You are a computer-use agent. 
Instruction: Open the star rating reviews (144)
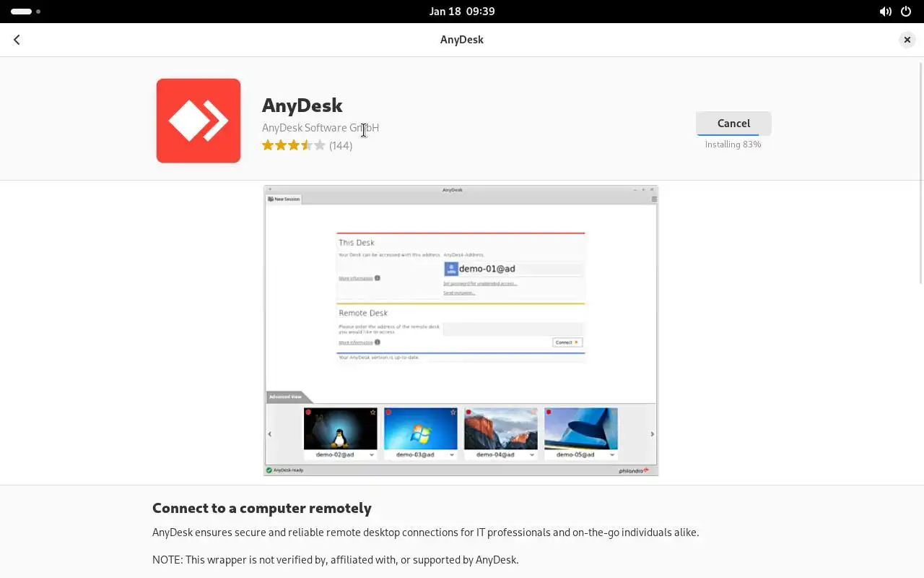tap(307, 145)
